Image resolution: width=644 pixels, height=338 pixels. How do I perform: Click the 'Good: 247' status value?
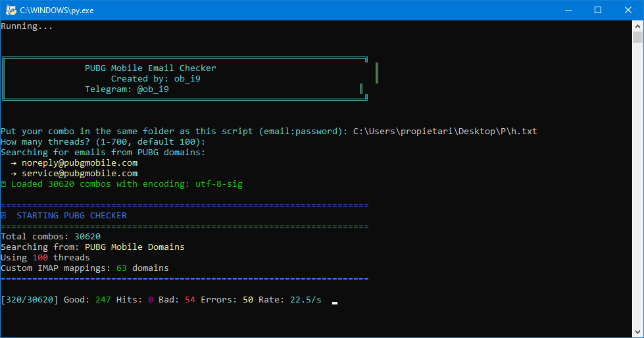point(87,300)
